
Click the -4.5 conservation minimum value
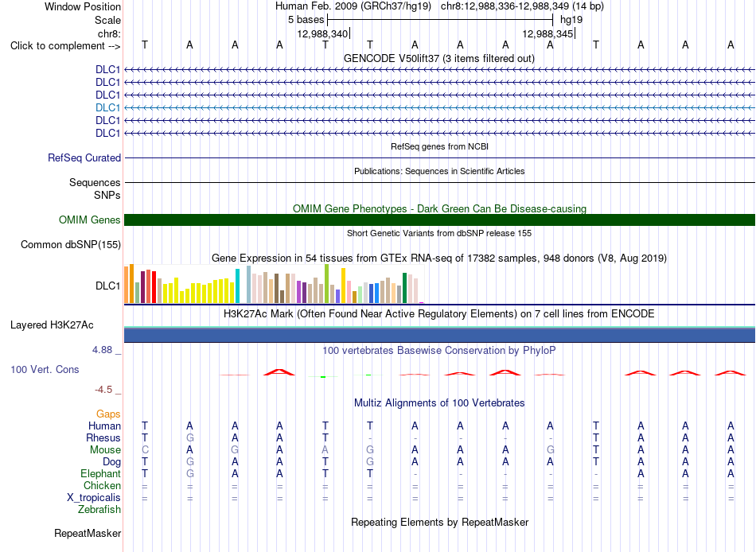coord(103,390)
